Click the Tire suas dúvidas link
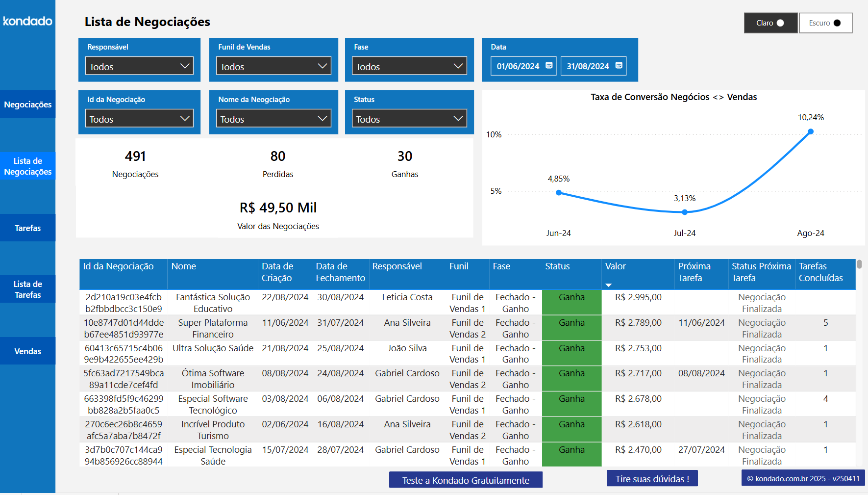 coord(652,478)
